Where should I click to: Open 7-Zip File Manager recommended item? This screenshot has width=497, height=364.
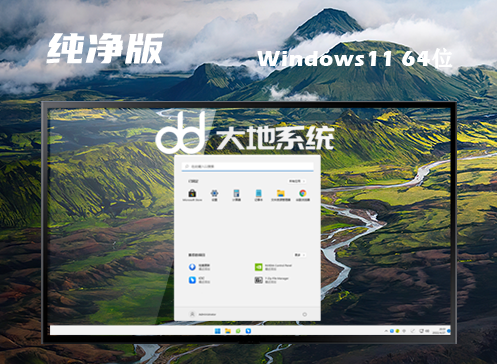tap(272, 280)
